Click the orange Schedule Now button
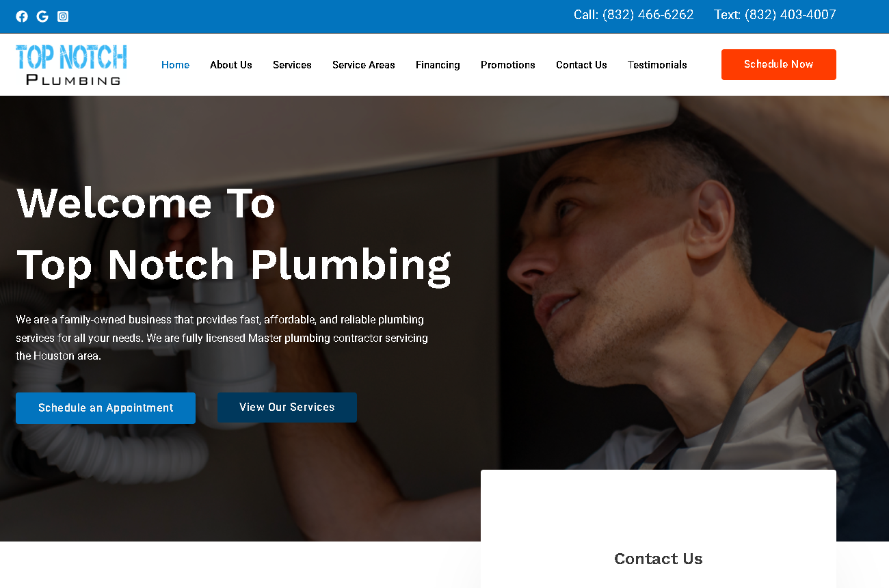 [779, 64]
